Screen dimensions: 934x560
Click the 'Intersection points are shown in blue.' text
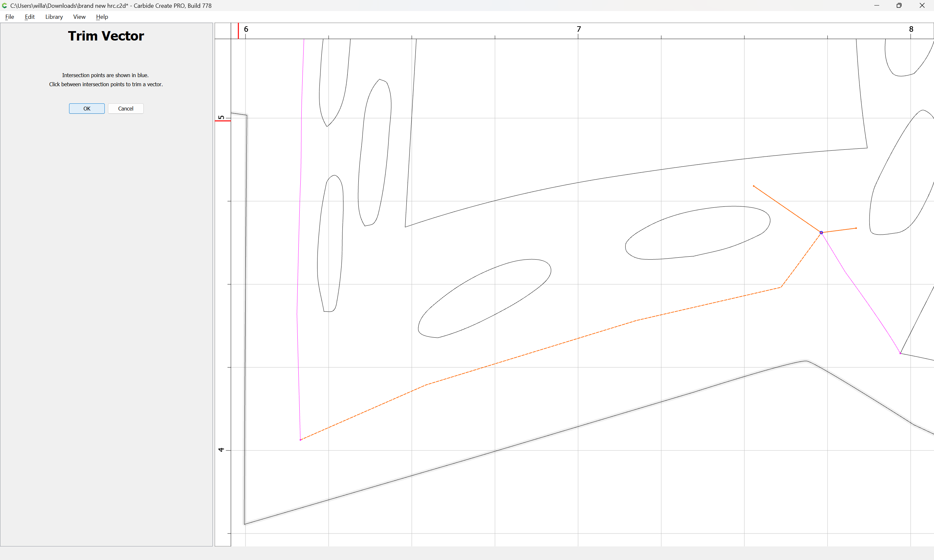coord(105,76)
